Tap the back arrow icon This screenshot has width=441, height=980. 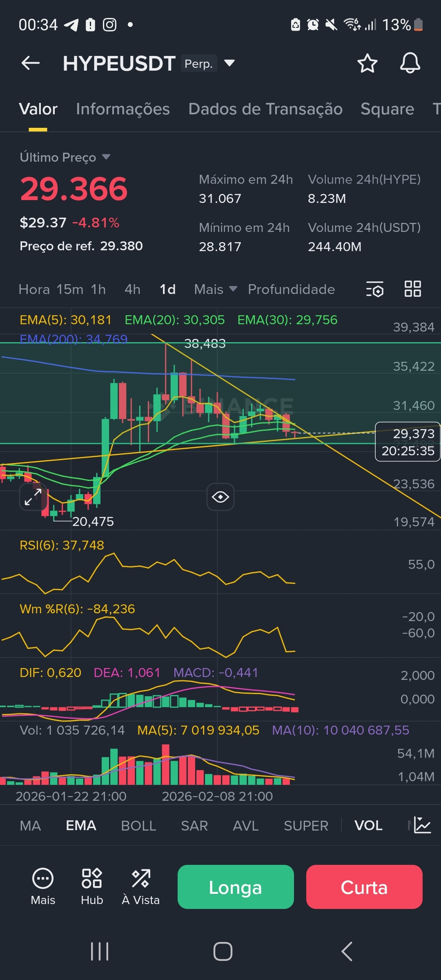coord(31,63)
